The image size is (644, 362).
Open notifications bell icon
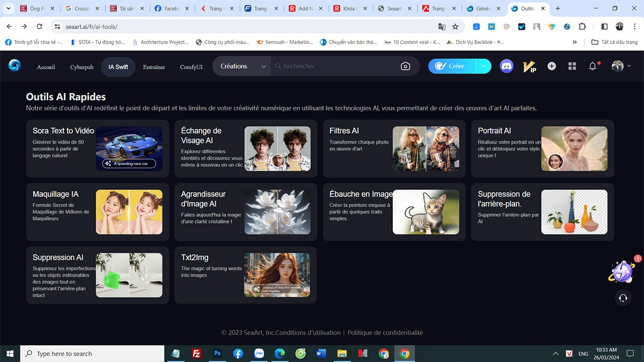click(593, 66)
